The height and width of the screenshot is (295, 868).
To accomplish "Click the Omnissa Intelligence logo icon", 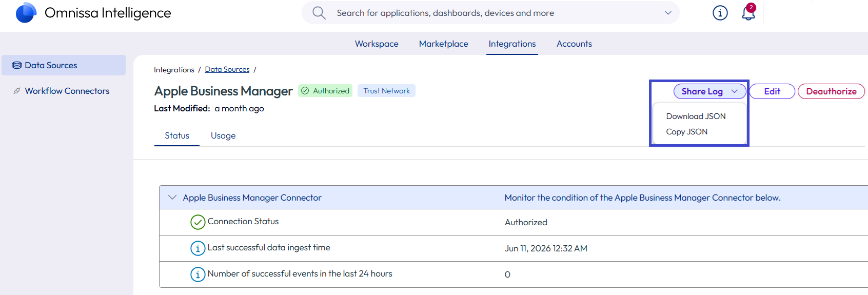I will pos(26,13).
